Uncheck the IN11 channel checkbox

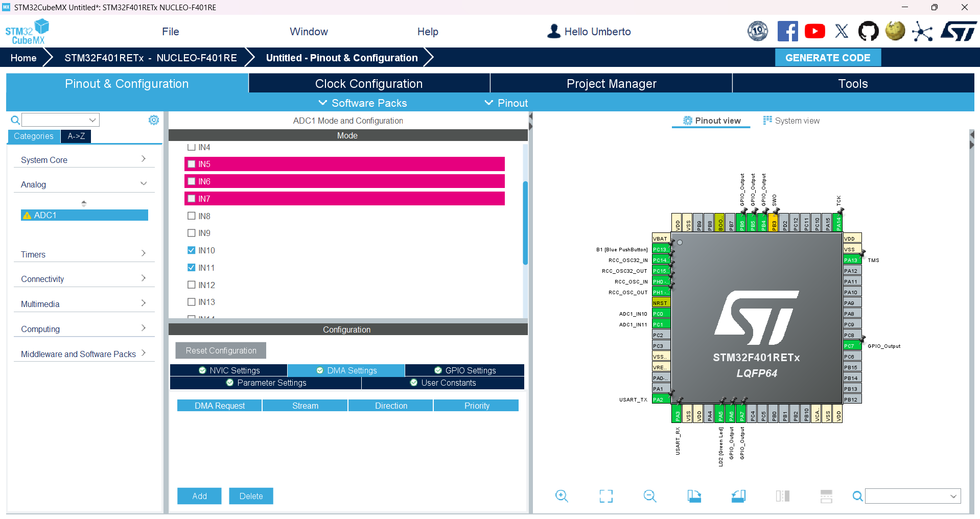[192, 268]
